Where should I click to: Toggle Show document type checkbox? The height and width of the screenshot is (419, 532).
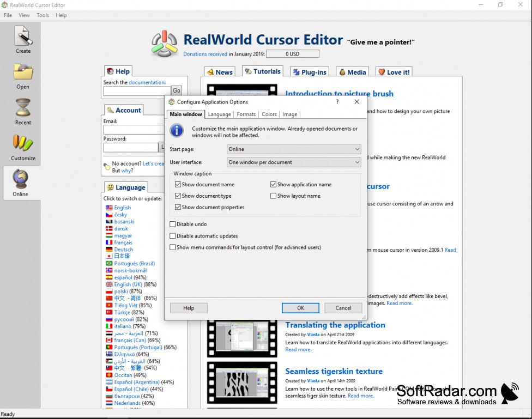pyautogui.click(x=178, y=196)
